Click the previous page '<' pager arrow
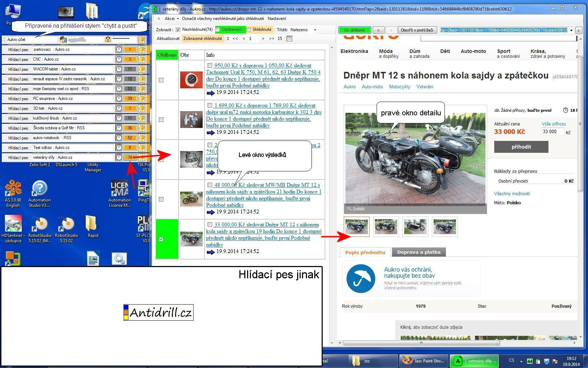The height and width of the screenshot is (368, 588). coord(244,39)
